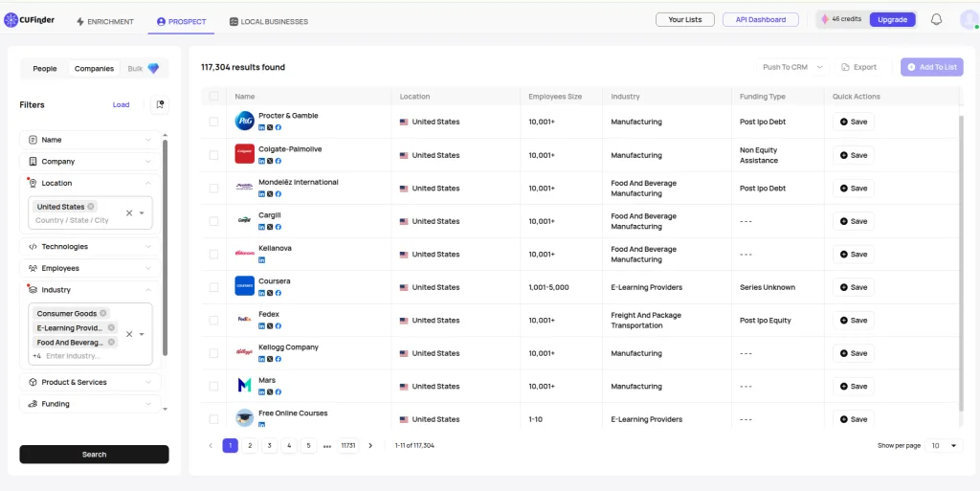Image resolution: width=980 pixels, height=491 pixels.
Task: Check the Fedex row
Action: [213, 321]
